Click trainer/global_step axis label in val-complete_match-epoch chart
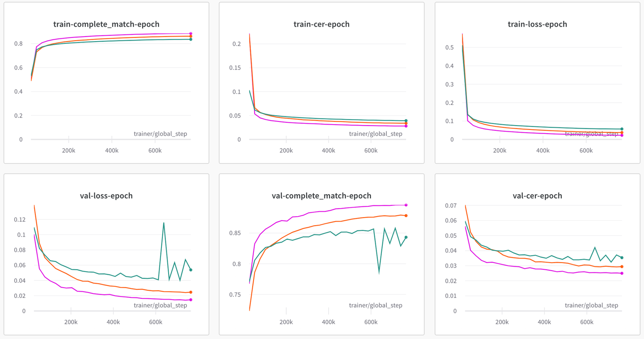Viewport: 644px width, 339px height. point(376,305)
